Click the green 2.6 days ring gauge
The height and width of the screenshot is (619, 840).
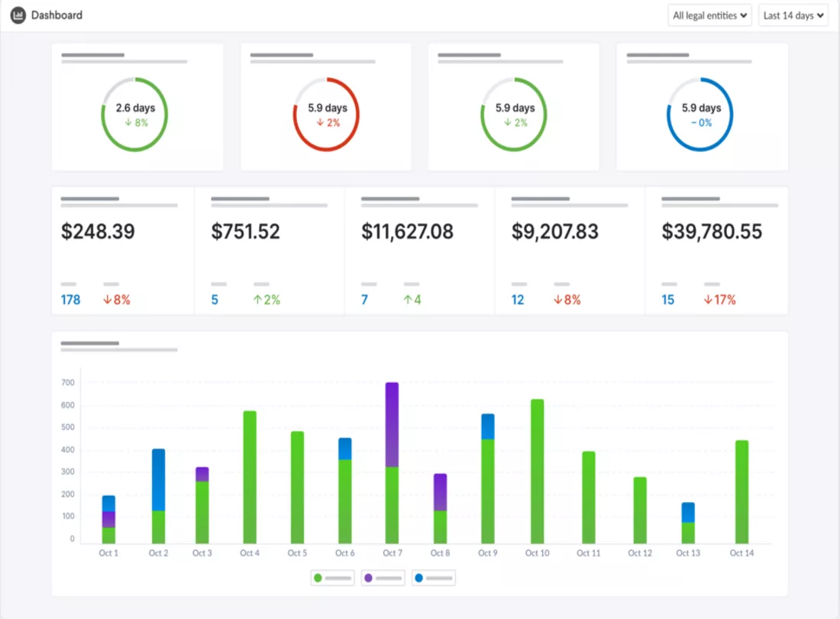tap(135, 114)
